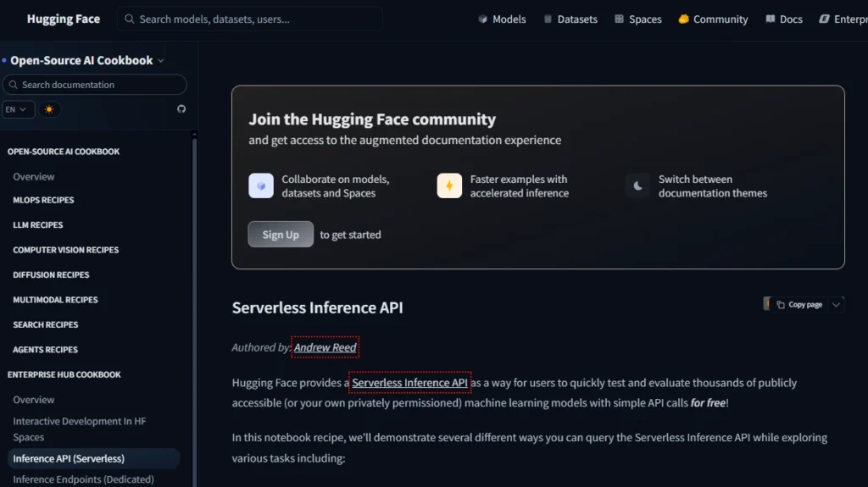The image size is (868, 487).
Task: Open the GitHub repository icon
Action: [181, 109]
